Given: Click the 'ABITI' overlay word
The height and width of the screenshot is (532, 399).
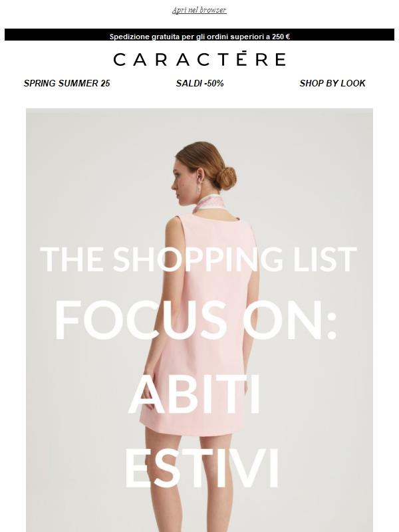Looking at the screenshot, I should pyautogui.click(x=194, y=394).
